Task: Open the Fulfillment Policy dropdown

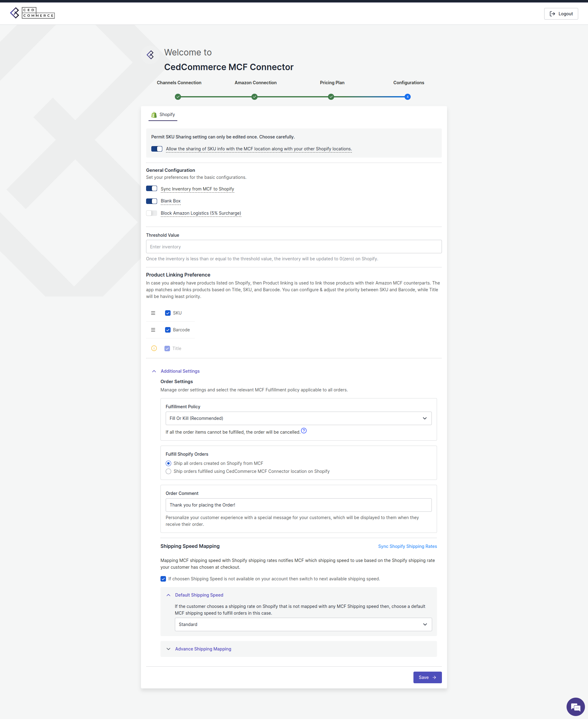Action: point(298,419)
